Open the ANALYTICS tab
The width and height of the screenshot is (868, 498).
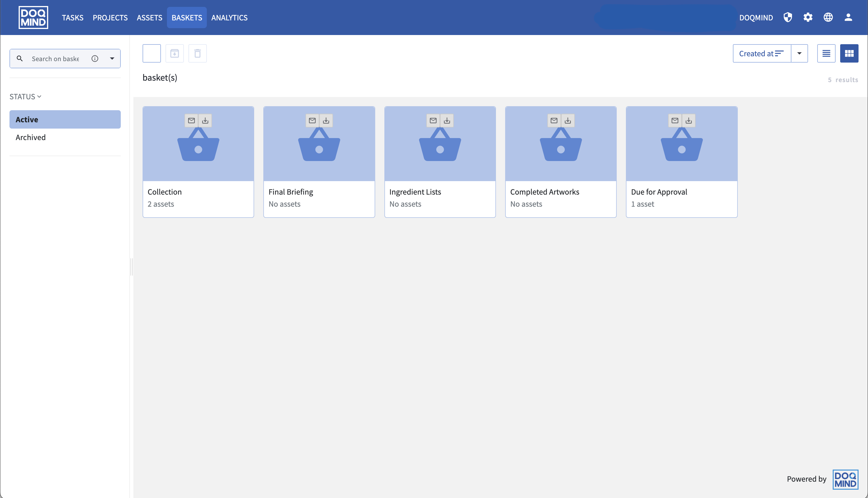[x=229, y=18]
